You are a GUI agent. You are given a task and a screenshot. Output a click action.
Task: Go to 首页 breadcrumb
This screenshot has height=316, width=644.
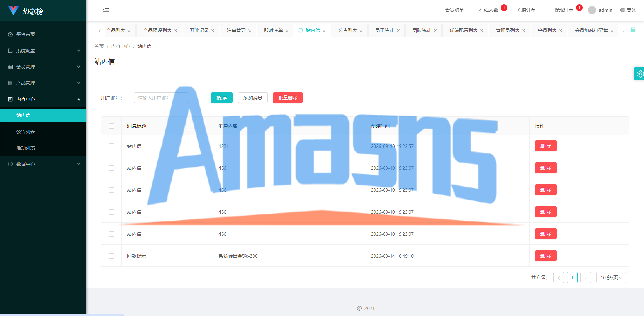pyautogui.click(x=99, y=46)
